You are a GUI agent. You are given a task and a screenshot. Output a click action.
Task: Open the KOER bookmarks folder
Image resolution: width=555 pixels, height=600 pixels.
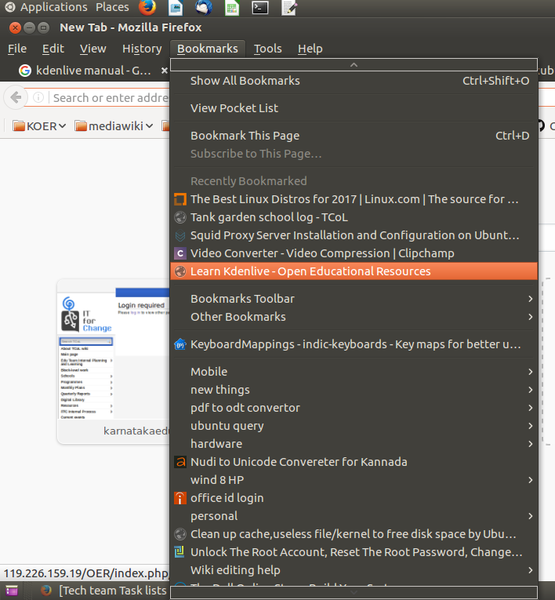point(39,126)
